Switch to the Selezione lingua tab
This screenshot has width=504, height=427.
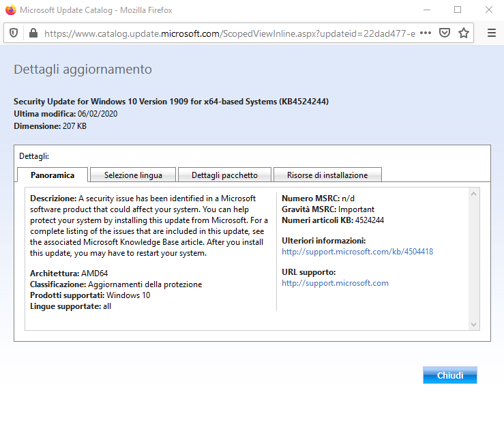[x=133, y=175]
